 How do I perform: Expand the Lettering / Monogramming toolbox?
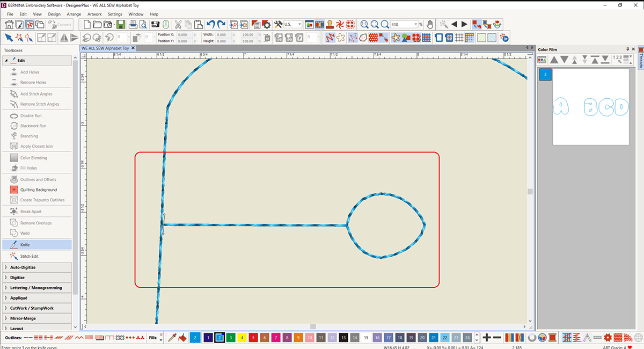[36, 287]
